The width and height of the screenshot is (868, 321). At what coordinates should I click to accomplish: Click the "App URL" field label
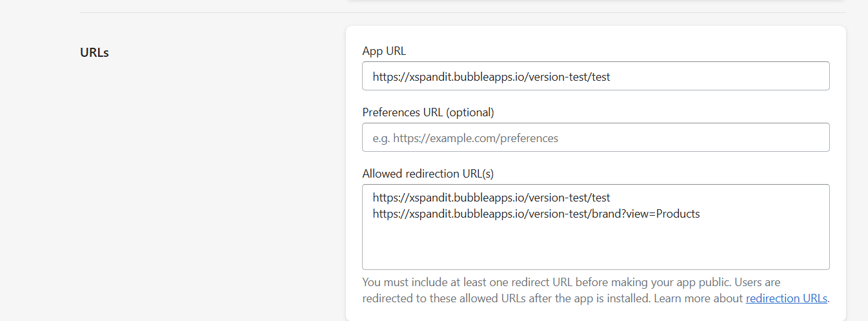384,51
